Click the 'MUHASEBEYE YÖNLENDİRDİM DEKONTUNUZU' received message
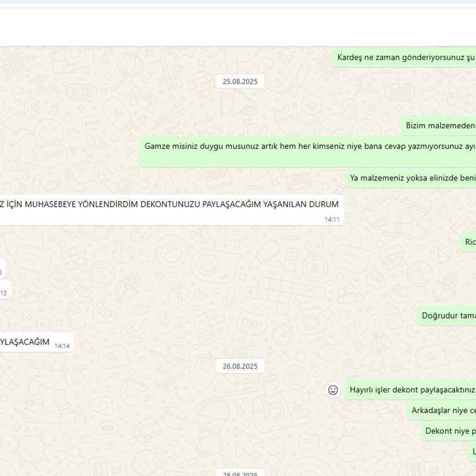Image resolution: width=476 pixels, height=476 pixels. (172, 210)
